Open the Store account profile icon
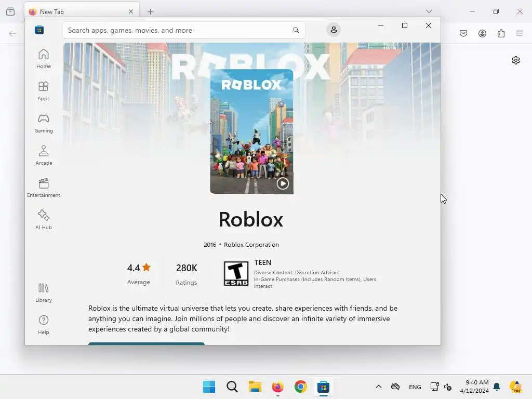 [x=334, y=30]
